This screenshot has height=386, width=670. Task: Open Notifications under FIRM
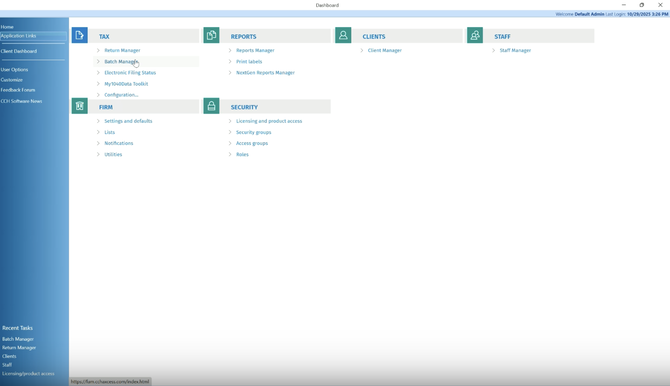(x=119, y=143)
